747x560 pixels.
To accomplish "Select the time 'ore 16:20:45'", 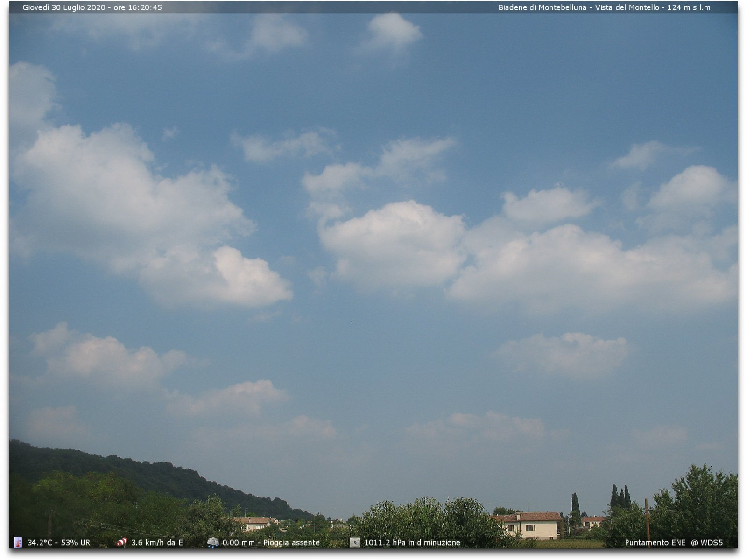I will pyautogui.click(x=138, y=7).
